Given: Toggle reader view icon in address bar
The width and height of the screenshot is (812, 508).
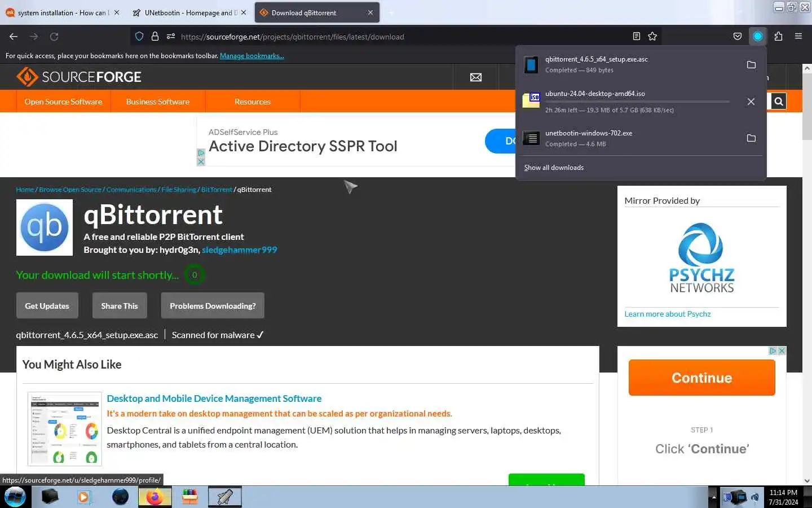Looking at the screenshot, I should coord(637,36).
